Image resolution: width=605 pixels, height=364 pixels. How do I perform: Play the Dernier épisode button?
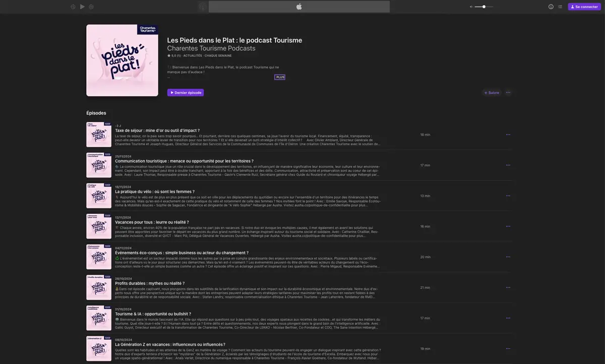coord(186,93)
